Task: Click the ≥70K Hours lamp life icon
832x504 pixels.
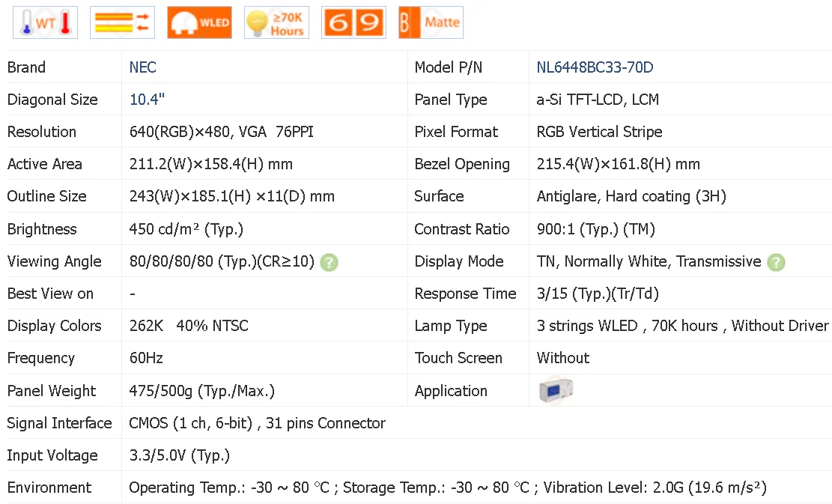Action: [x=276, y=22]
